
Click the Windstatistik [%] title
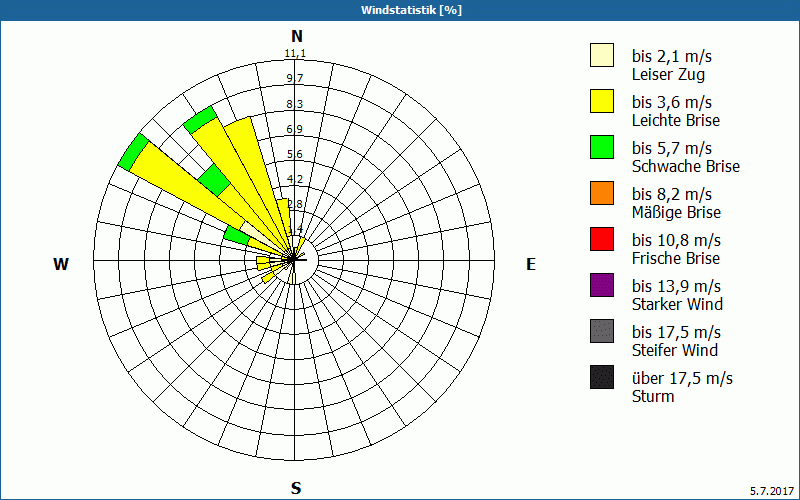tap(411, 10)
